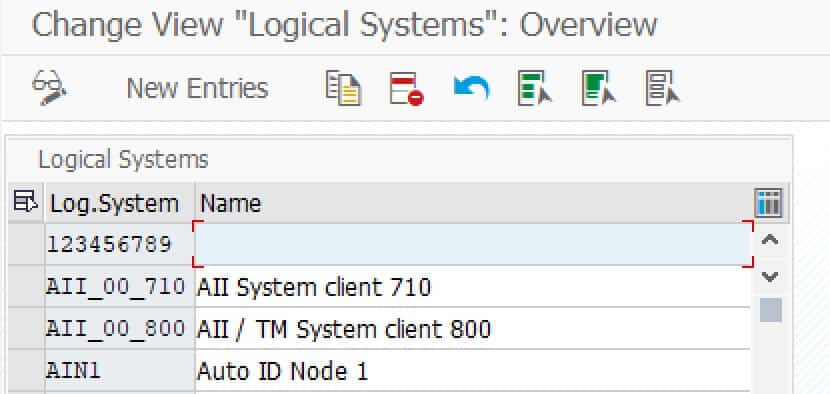The height and width of the screenshot is (394, 830).
Task: Click the AII_00_710 cell
Action: [120, 286]
